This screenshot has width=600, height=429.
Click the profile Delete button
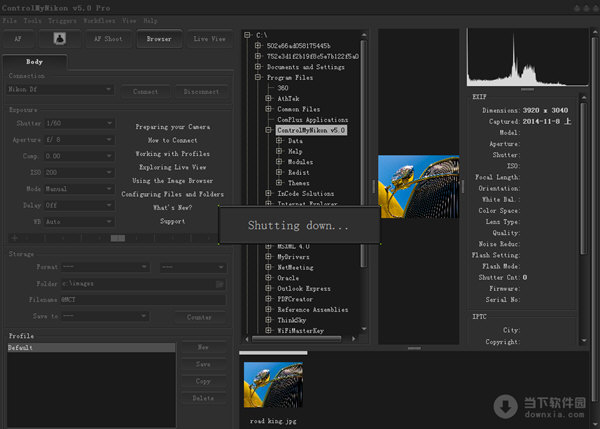203,398
